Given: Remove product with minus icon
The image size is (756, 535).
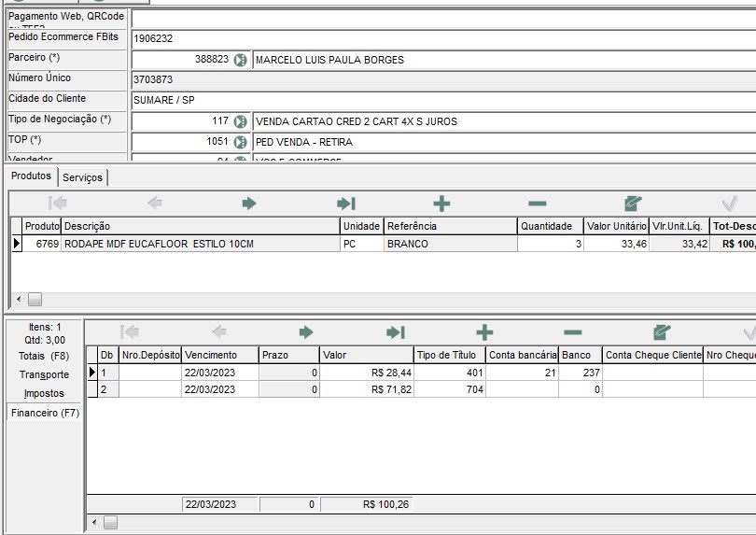Looking at the screenshot, I should [x=537, y=204].
